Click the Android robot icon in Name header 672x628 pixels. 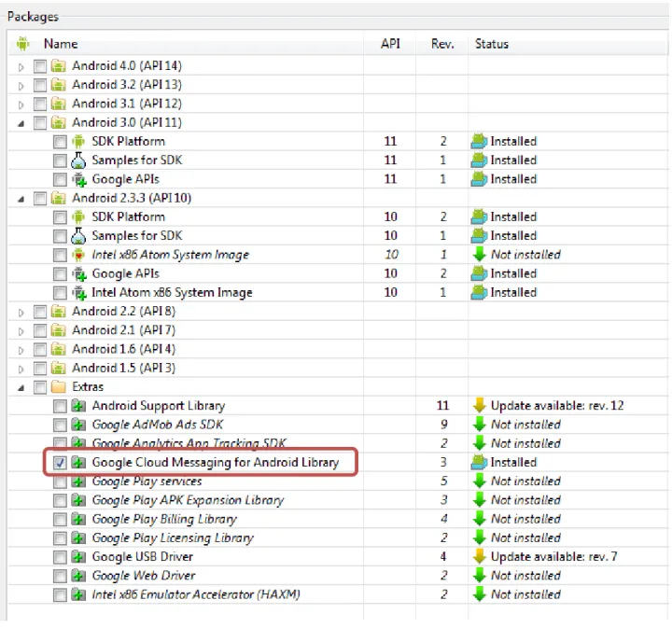pos(23,44)
